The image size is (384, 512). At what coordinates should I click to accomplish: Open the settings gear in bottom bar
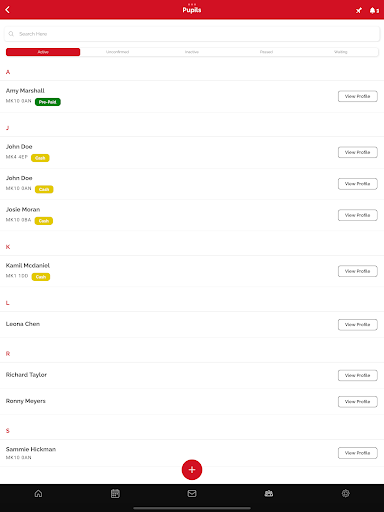346,493
